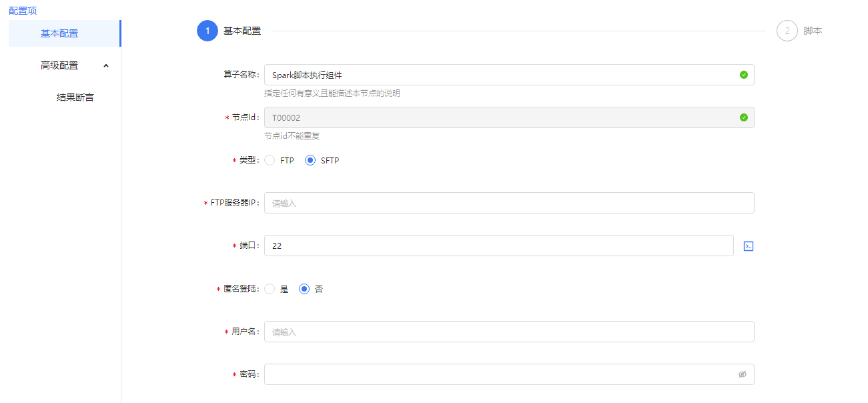Select FTP type radio button
Screen dimensions: 868x403
pos(270,160)
